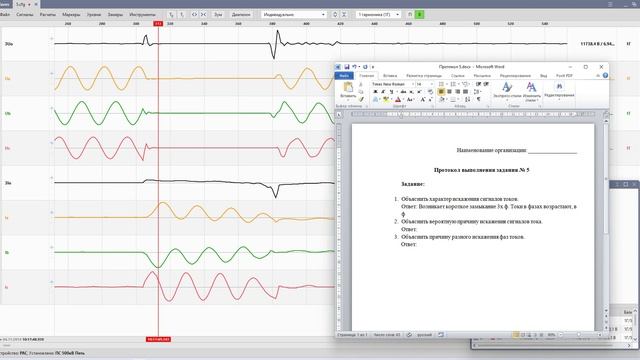Screen dimensions: 640x360
Task: Click the icon left of the green toolbar button
Action: point(410,15)
